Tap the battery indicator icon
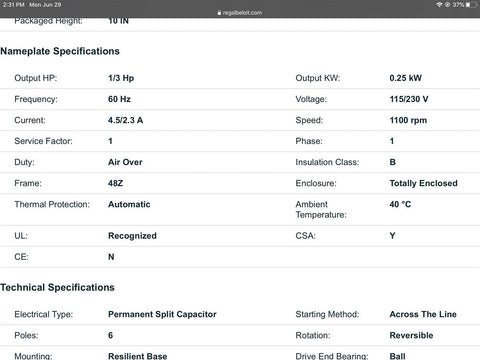Screen dimensions: 480x360 click(x=471, y=5)
